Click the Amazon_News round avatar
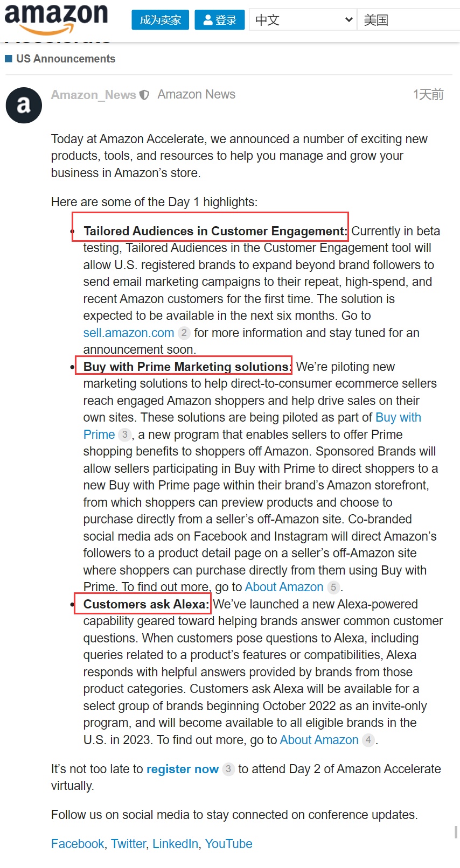 pos(24,106)
